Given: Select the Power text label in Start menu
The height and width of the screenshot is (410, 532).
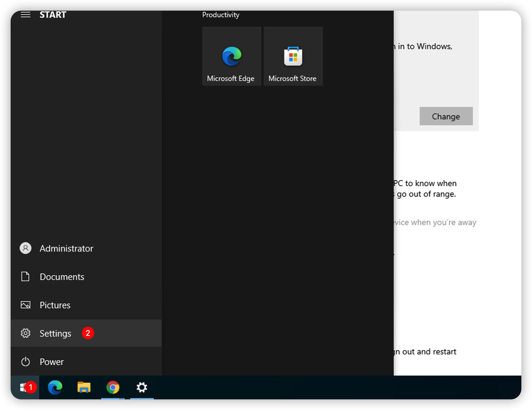Looking at the screenshot, I should coord(52,362).
